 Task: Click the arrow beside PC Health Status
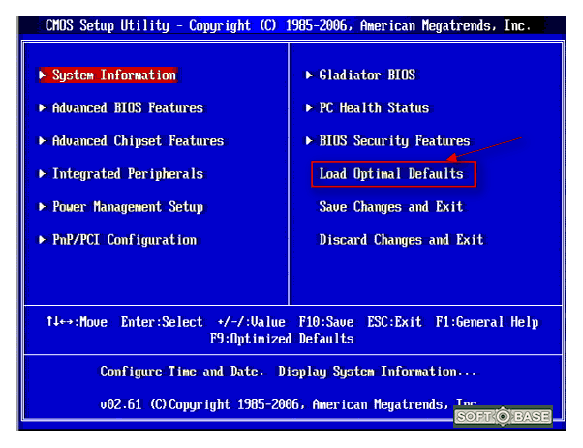tap(309, 108)
